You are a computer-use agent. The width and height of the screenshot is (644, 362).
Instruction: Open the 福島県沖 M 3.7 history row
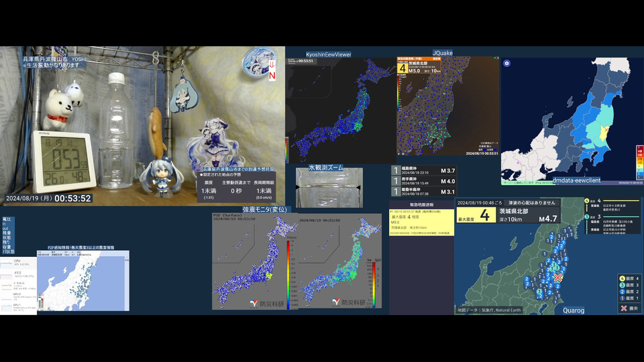tap(424, 170)
